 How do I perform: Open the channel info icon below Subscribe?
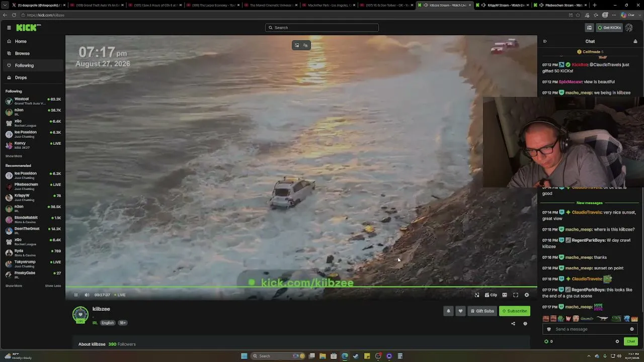525,324
